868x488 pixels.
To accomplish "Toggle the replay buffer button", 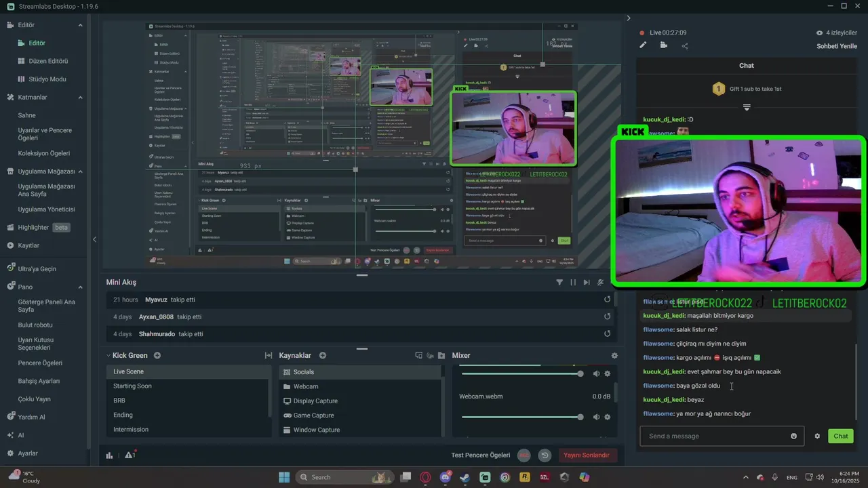I will coord(544,455).
